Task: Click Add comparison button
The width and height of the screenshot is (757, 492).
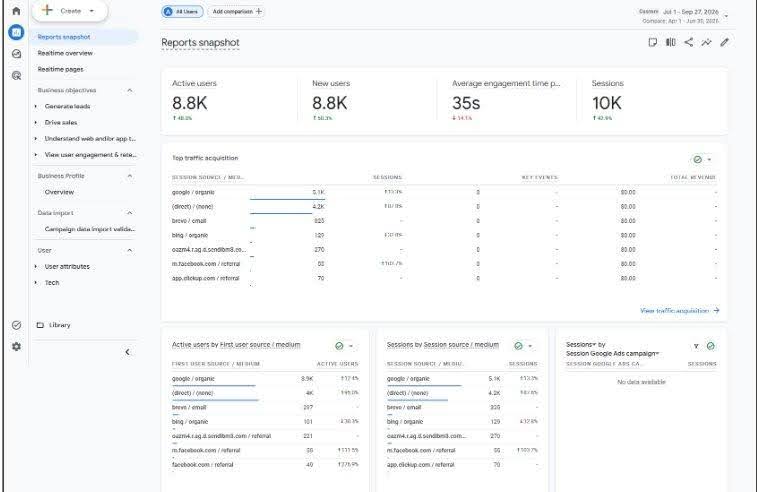Action: pyautogui.click(x=236, y=11)
